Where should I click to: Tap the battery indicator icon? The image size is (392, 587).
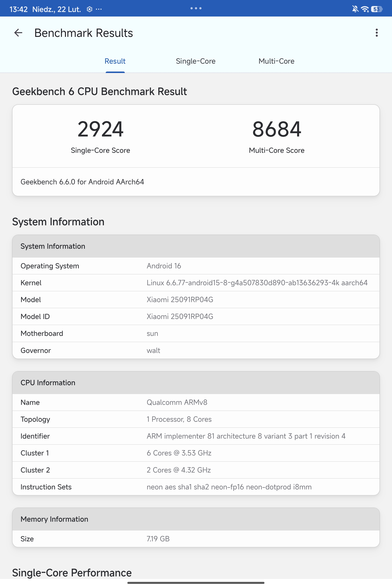tap(376, 9)
